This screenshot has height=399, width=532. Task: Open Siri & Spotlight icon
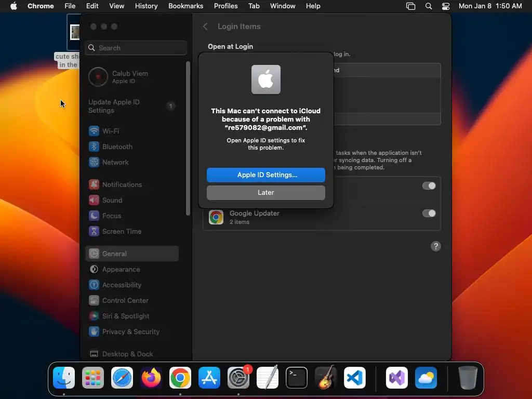94,316
